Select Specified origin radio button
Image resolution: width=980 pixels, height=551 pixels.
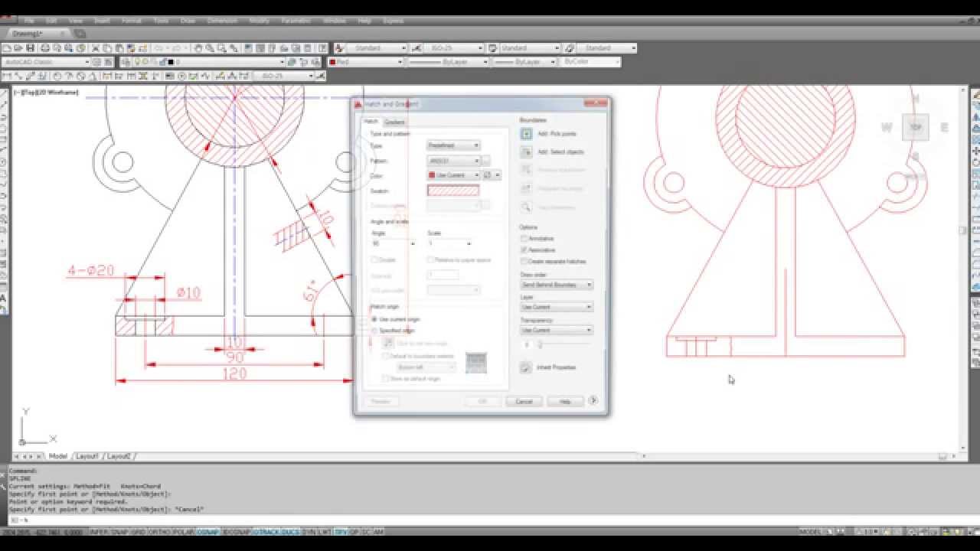click(374, 331)
